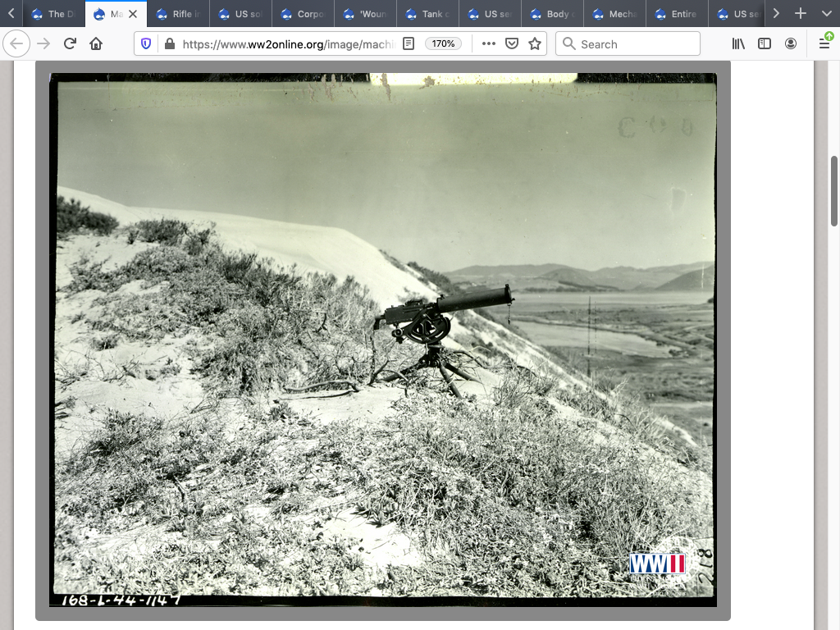Save this page to Pocket
Screen dimensions: 840x630
(x=512, y=44)
